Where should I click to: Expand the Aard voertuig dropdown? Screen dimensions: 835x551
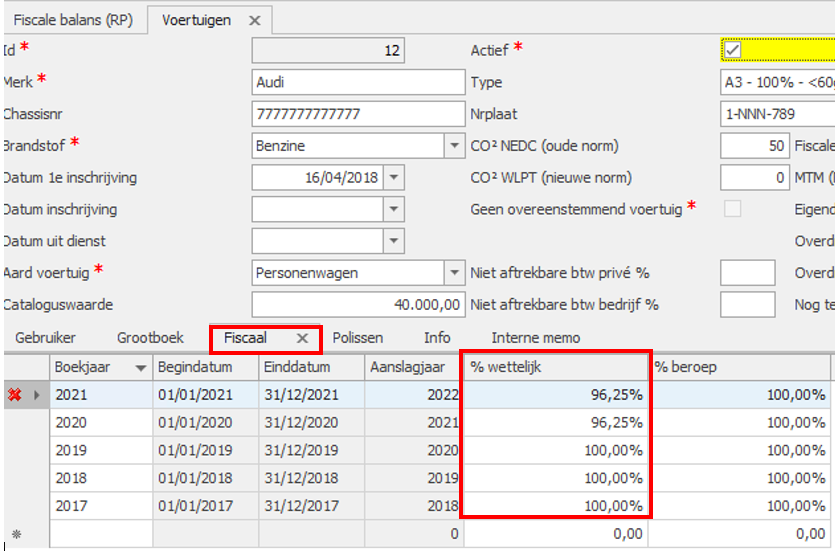click(x=453, y=273)
